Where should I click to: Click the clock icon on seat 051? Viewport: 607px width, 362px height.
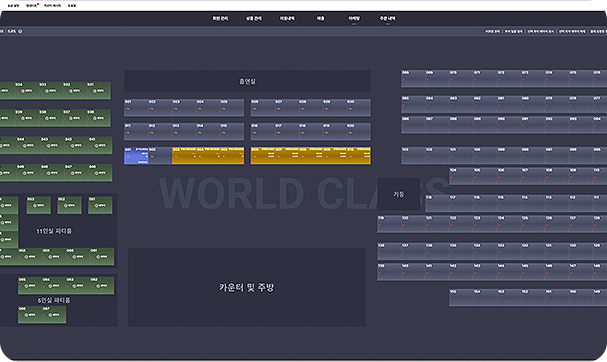(96, 206)
